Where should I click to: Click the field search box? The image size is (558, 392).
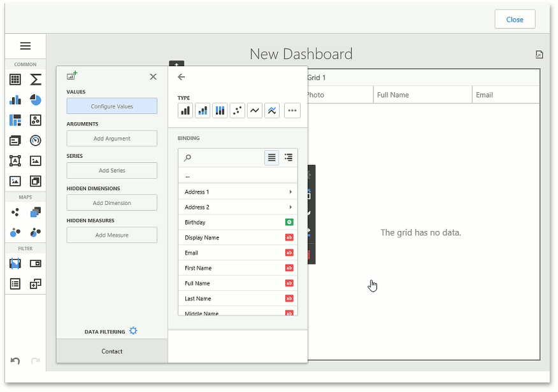tap(220, 158)
